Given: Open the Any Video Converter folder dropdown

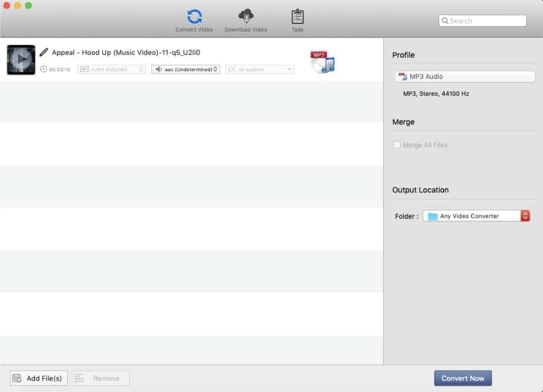Looking at the screenshot, I should coord(476,216).
